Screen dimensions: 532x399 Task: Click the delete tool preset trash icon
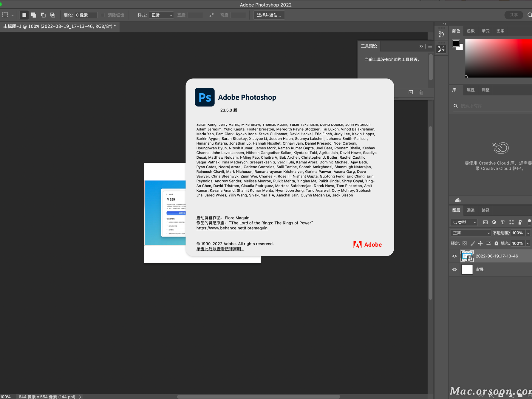pyautogui.click(x=421, y=92)
